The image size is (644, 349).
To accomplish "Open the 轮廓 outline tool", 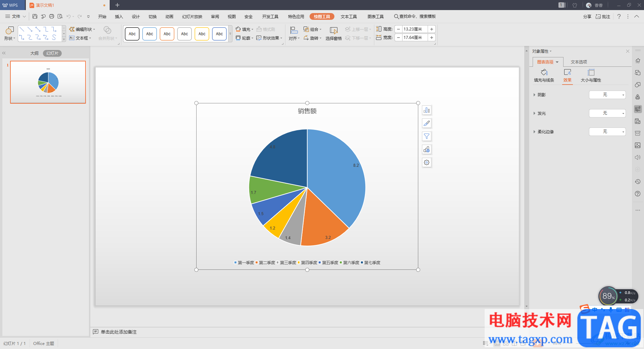I will (x=244, y=38).
